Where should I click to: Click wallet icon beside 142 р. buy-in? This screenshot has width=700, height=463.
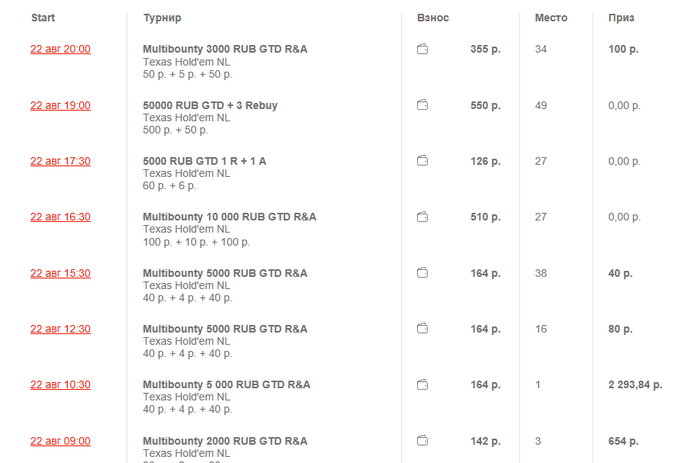pos(423,441)
